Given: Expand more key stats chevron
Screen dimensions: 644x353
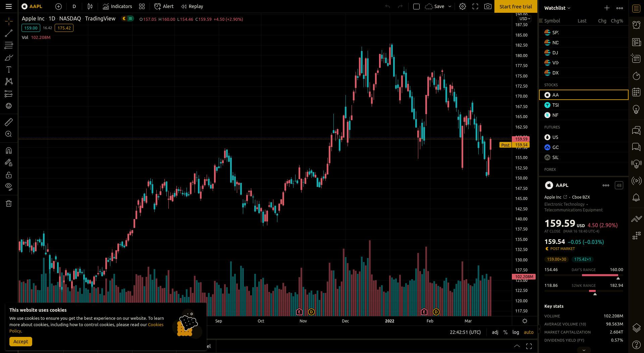Looking at the screenshot, I should pos(584,350).
